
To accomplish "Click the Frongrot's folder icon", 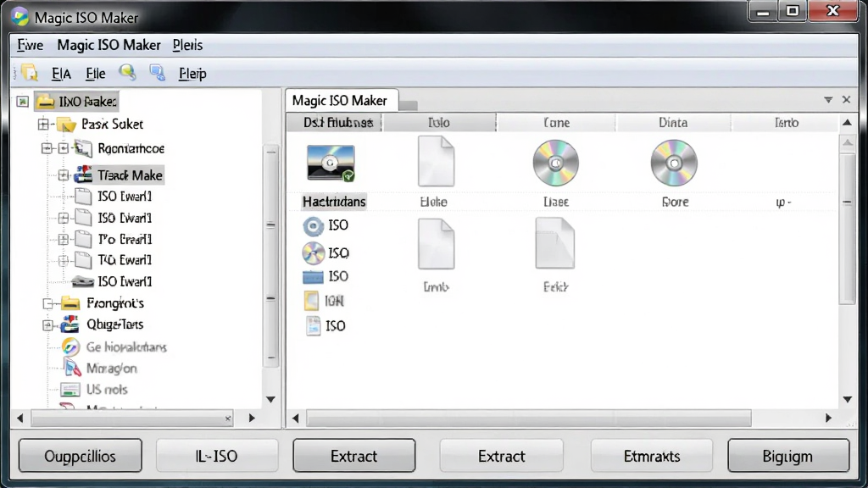I will coord(70,303).
